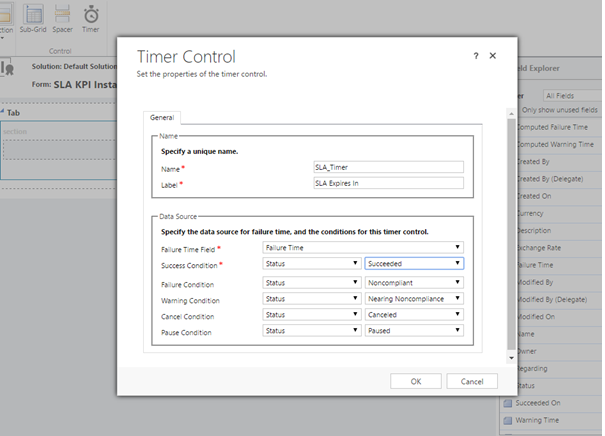Collapse the Tab section on form
The height and width of the screenshot is (436, 605).
tap(3, 113)
